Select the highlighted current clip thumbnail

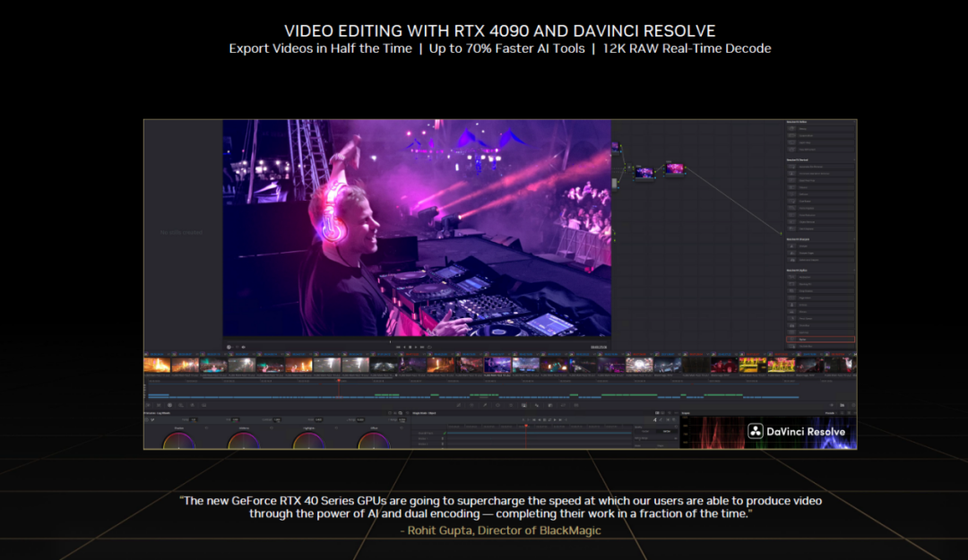click(497, 365)
